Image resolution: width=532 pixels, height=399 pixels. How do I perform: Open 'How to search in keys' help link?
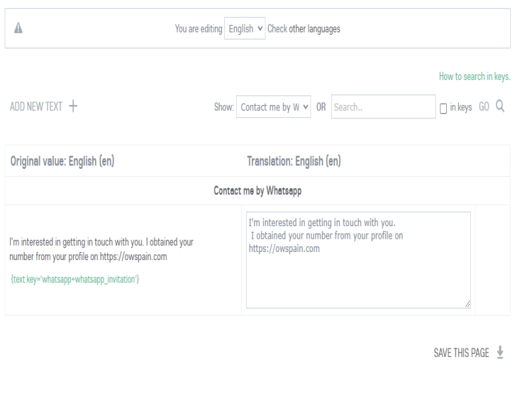click(x=474, y=77)
